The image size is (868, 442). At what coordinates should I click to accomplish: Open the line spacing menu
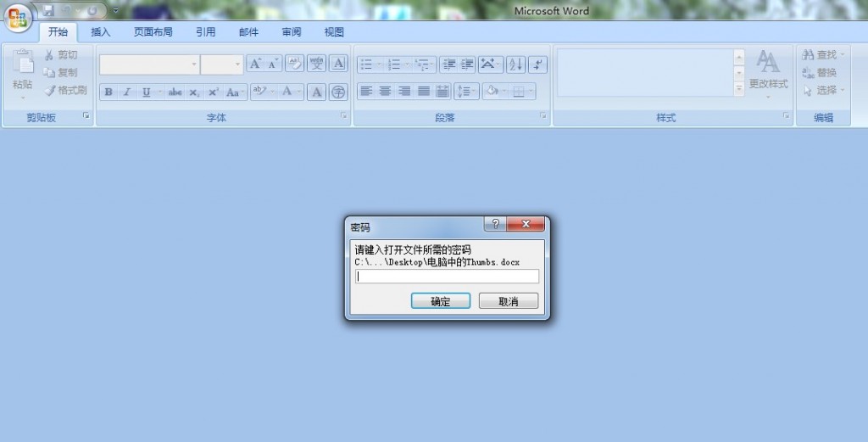click(x=466, y=92)
